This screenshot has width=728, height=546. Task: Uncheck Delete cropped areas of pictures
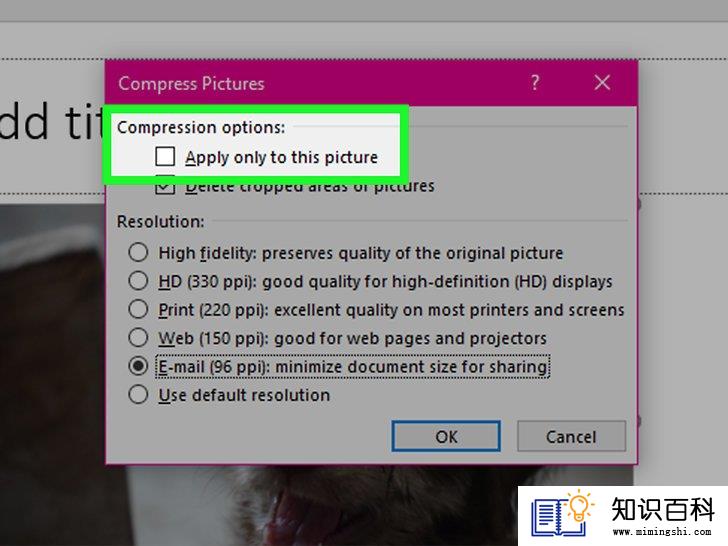click(x=165, y=186)
